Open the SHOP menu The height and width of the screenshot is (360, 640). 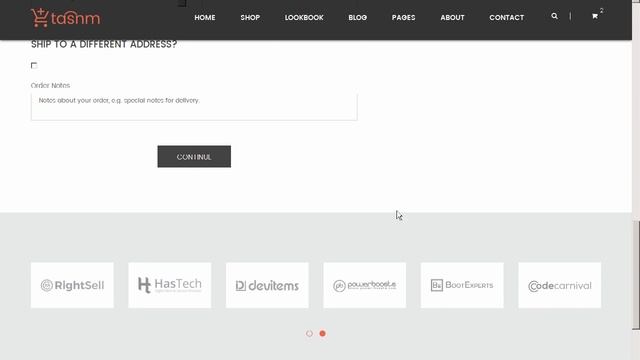coord(250,18)
